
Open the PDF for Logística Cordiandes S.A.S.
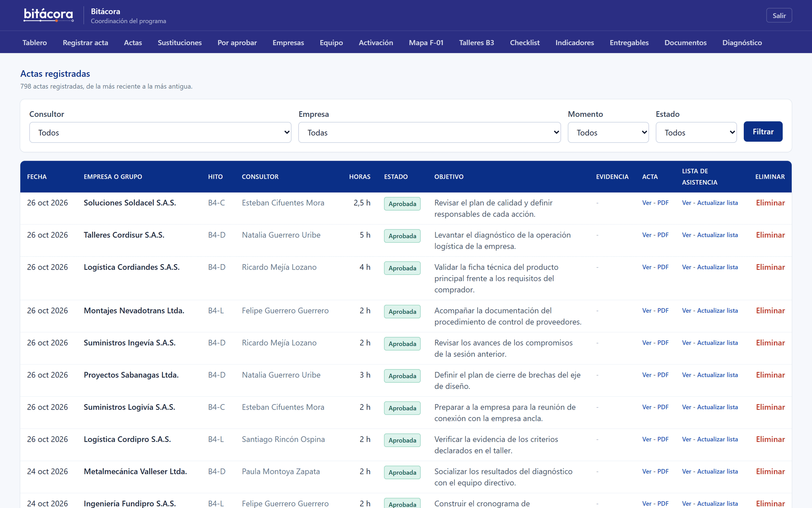[x=663, y=267]
